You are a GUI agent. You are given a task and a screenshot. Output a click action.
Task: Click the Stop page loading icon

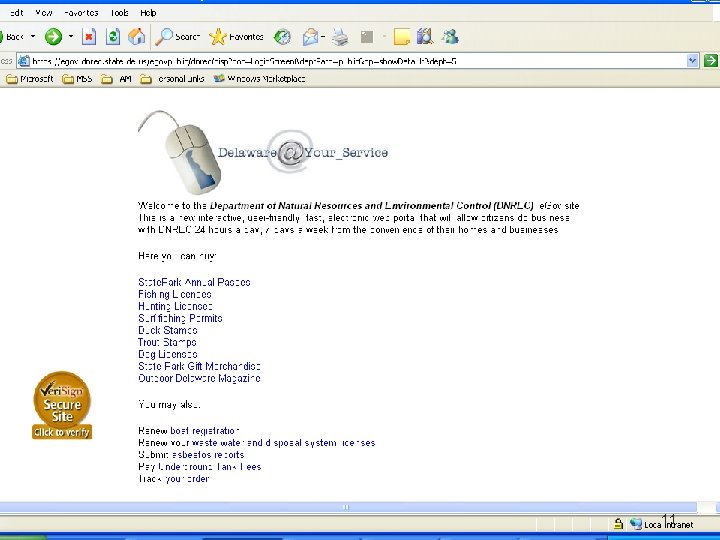[89, 37]
